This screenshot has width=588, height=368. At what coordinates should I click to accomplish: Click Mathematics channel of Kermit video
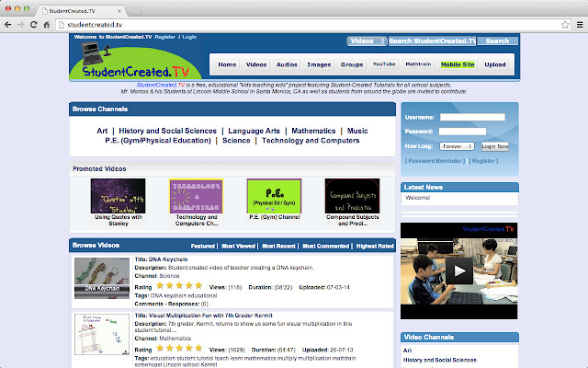175,339
